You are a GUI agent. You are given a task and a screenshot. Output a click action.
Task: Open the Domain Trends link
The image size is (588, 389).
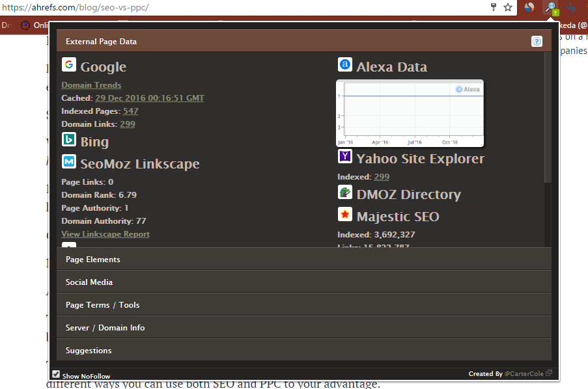pos(91,85)
